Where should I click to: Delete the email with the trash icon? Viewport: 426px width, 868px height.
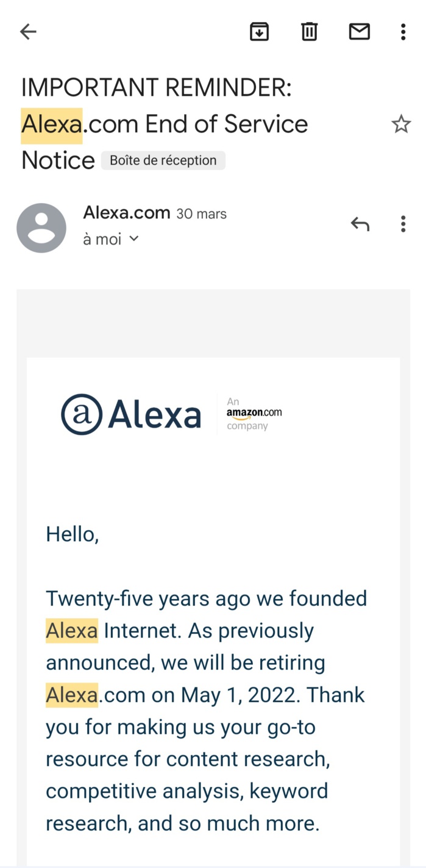pyautogui.click(x=310, y=31)
